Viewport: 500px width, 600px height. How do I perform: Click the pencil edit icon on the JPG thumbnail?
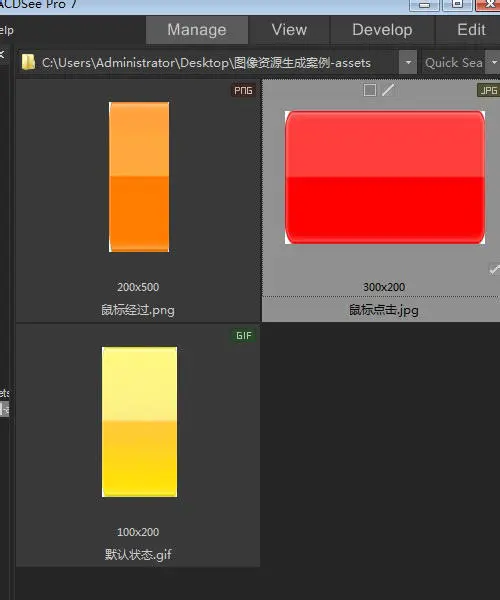(388, 90)
